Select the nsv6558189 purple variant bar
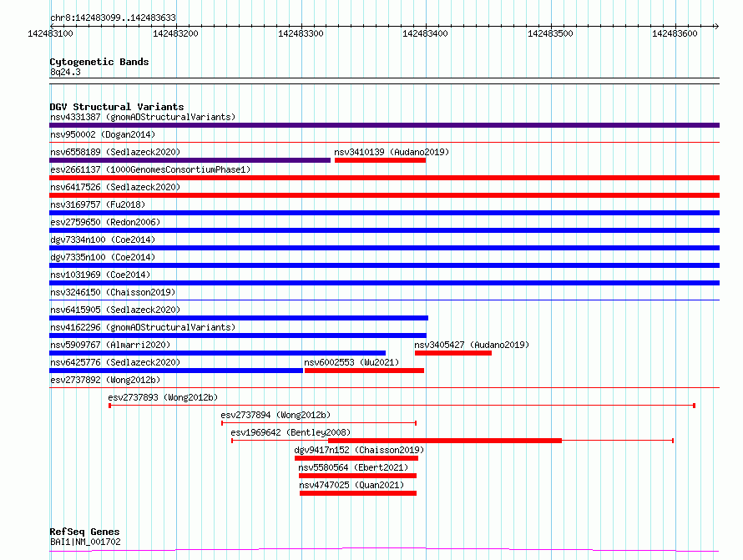The image size is (743, 560). (190, 160)
